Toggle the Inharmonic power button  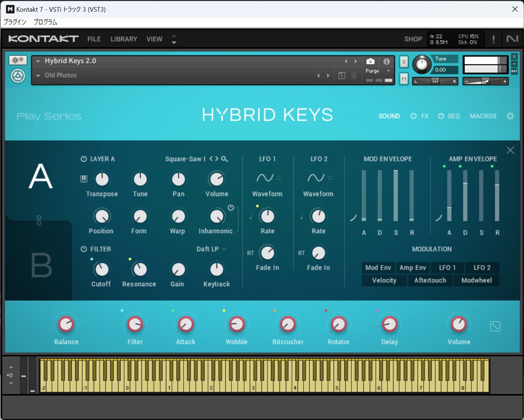[x=231, y=208]
